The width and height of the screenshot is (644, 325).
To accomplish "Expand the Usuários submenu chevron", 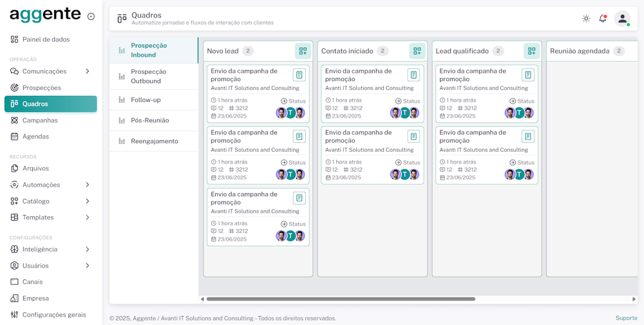I will [x=87, y=266].
